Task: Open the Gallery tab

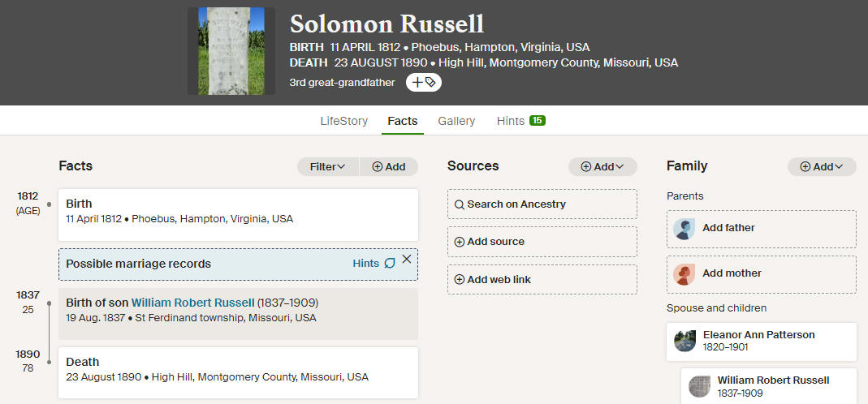Action: click(x=456, y=121)
